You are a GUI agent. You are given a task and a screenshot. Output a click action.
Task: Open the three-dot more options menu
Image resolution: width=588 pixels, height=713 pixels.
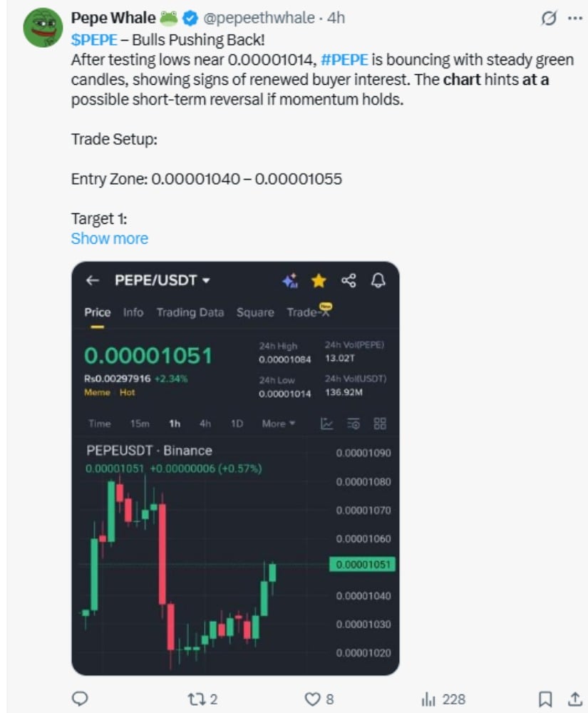click(575, 19)
